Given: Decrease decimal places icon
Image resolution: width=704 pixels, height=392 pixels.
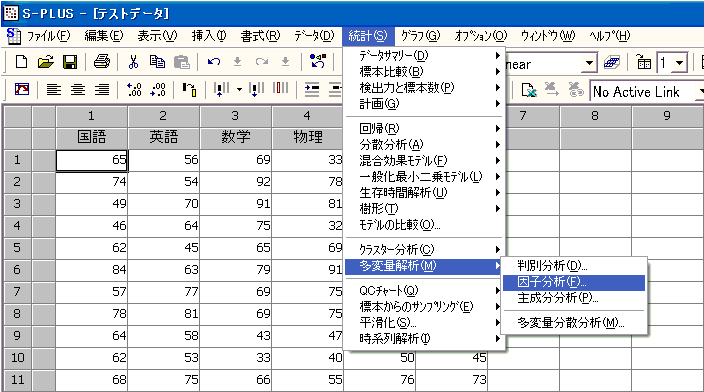Looking at the screenshot, I should [x=158, y=90].
